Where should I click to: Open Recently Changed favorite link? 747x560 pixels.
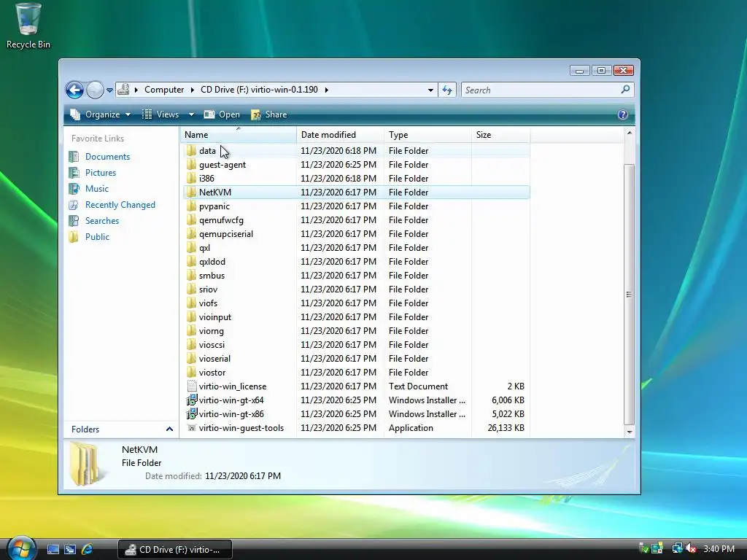click(120, 205)
